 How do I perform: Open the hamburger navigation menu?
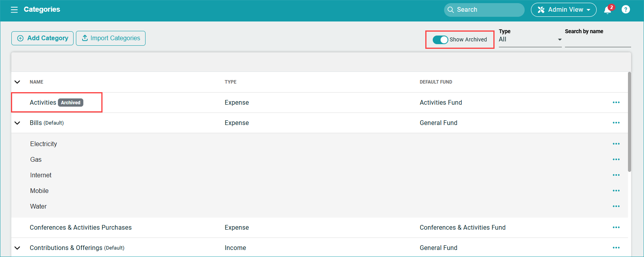click(14, 10)
